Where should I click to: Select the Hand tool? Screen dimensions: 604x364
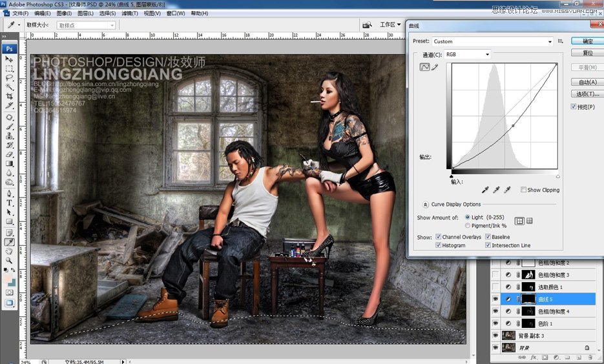[x=9, y=251]
